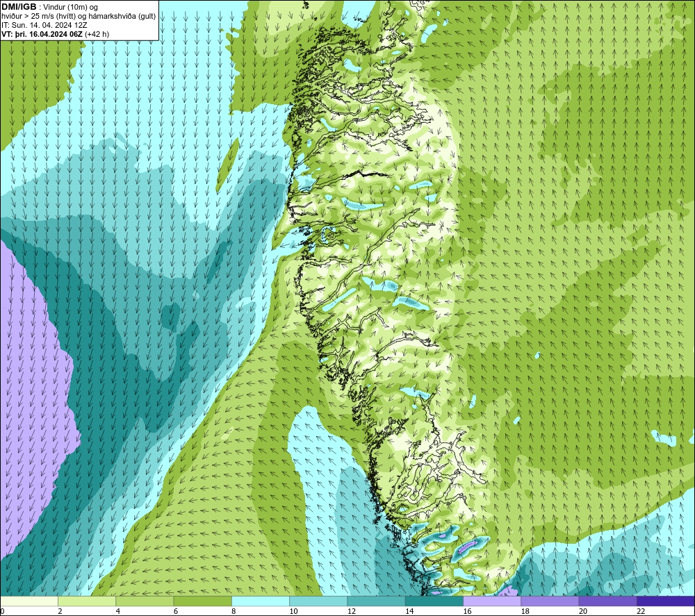Choose the 12–14 m/s teal legend swatch
695x616 pixels.
tap(376, 601)
